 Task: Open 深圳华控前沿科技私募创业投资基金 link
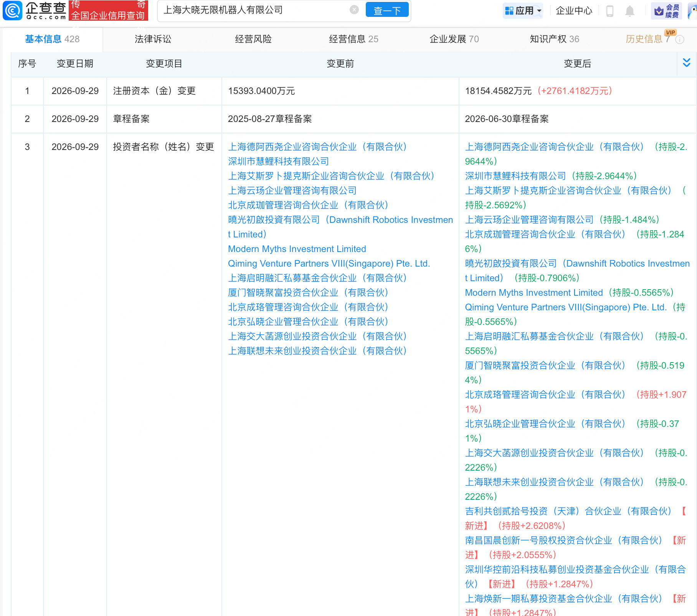575,576
